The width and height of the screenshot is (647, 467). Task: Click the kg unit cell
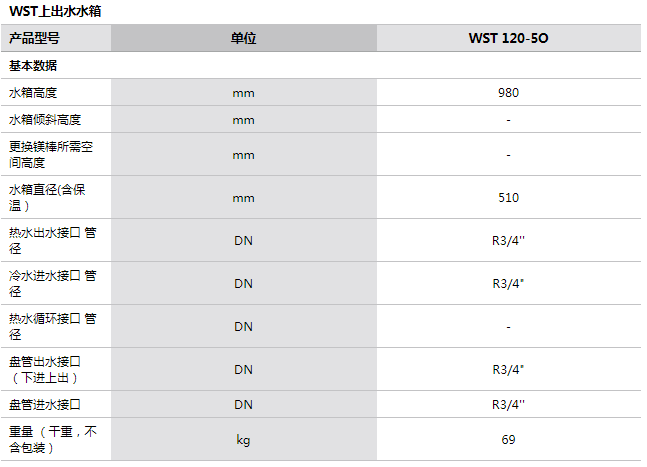pyautogui.click(x=243, y=439)
